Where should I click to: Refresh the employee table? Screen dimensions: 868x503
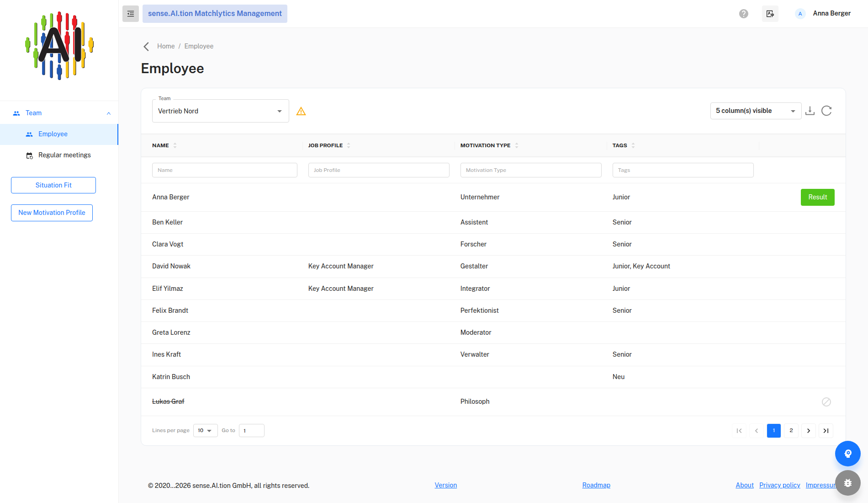tap(826, 111)
